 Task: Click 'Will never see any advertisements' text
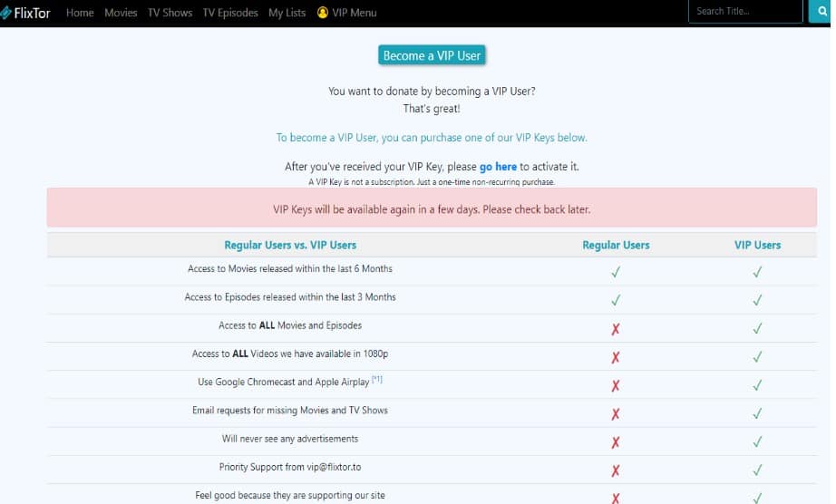[x=290, y=439]
